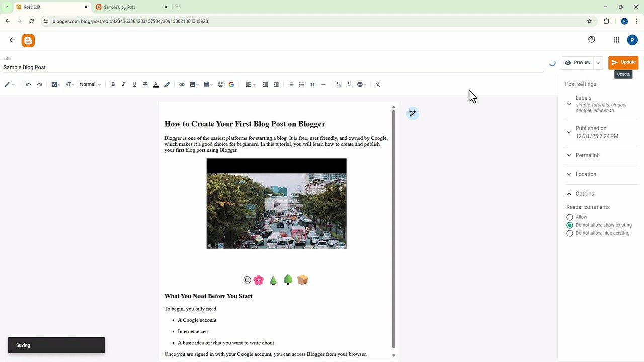The width and height of the screenshot is (644, 362).
Task: Open a new browser tab
Action: coord(178,7)
